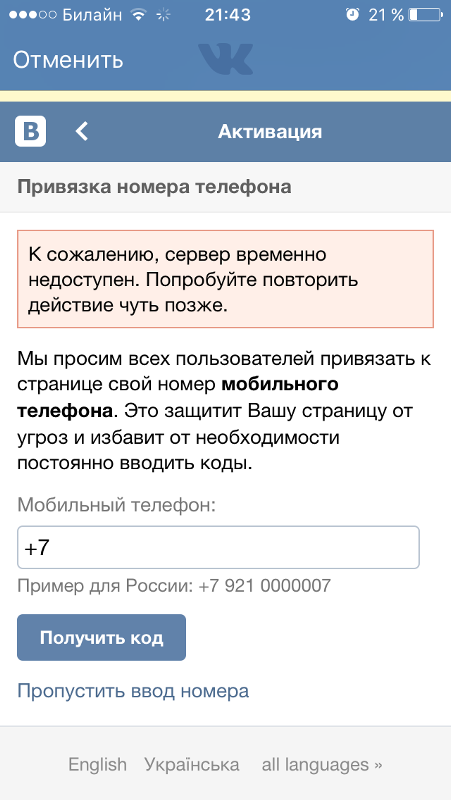
Task: Switch language to Українська
Action: 192,764
